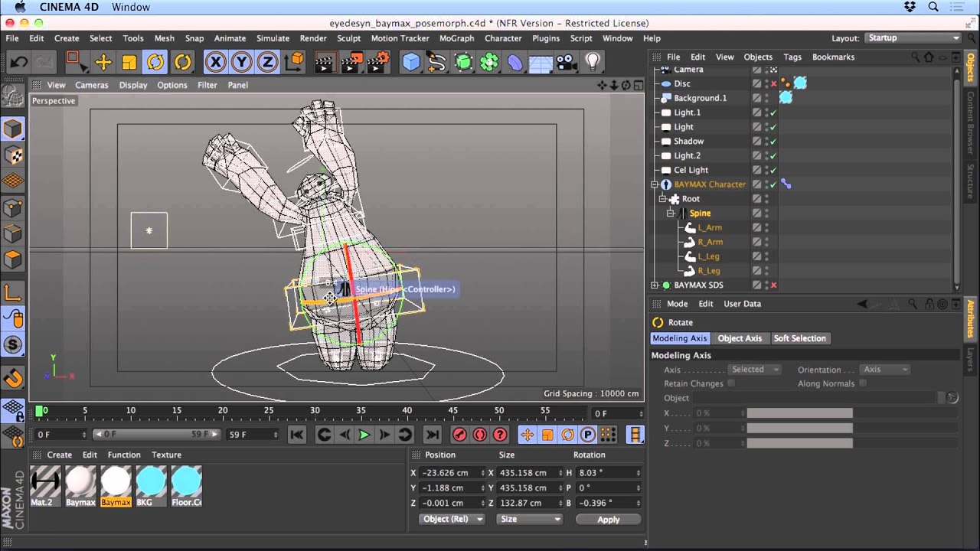
Task: Jump to end of animation
Action: (x=433, y=435)
